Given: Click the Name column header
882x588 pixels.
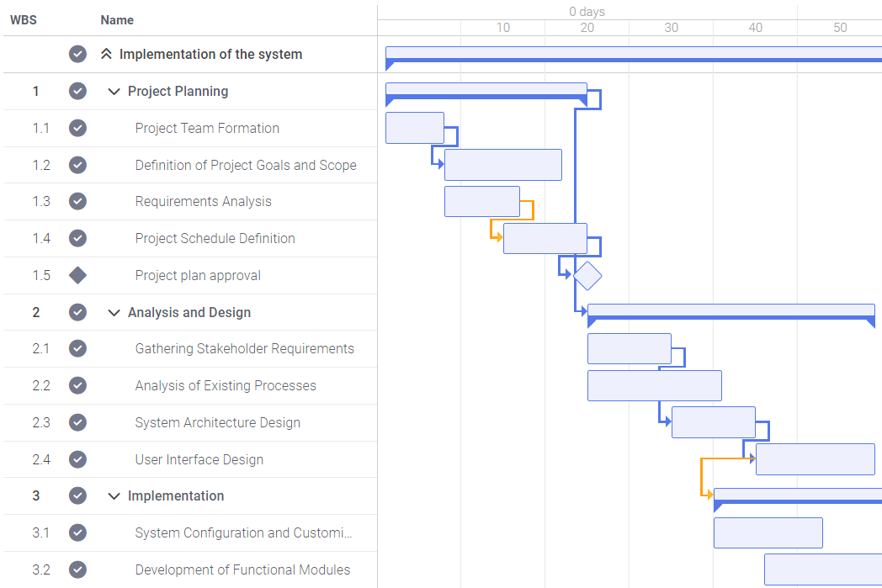Looking at the screenshot, I should 117,20.
